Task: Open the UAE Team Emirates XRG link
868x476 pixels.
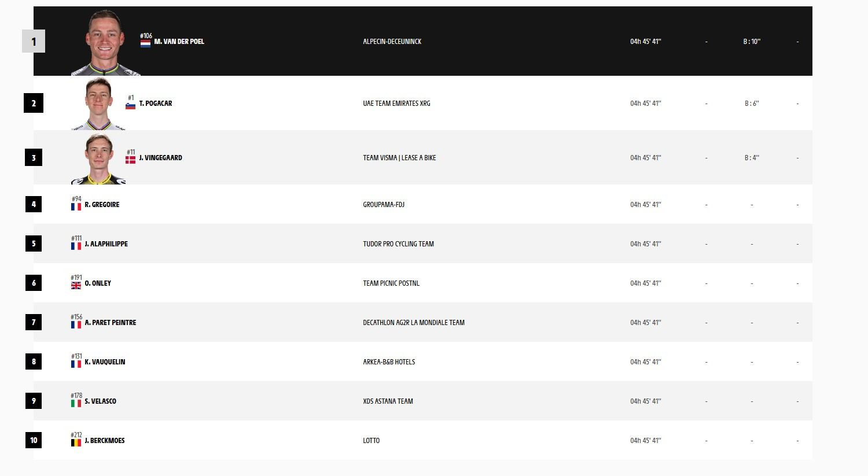Action: [396, 104]
